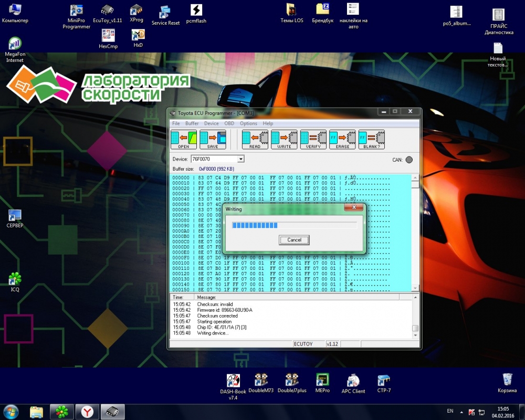Click hex view scrollbar down arrow
This screenshot has width=525, height=420.
415,288
